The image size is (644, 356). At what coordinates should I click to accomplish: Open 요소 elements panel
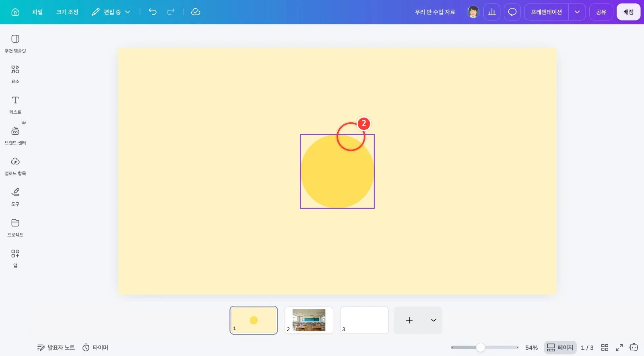15,74
